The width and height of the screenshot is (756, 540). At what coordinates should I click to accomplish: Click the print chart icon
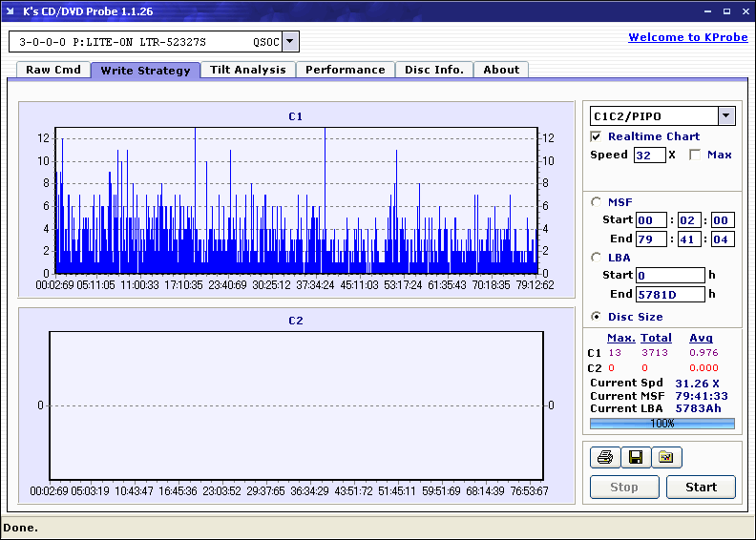(x=604, y=457)
